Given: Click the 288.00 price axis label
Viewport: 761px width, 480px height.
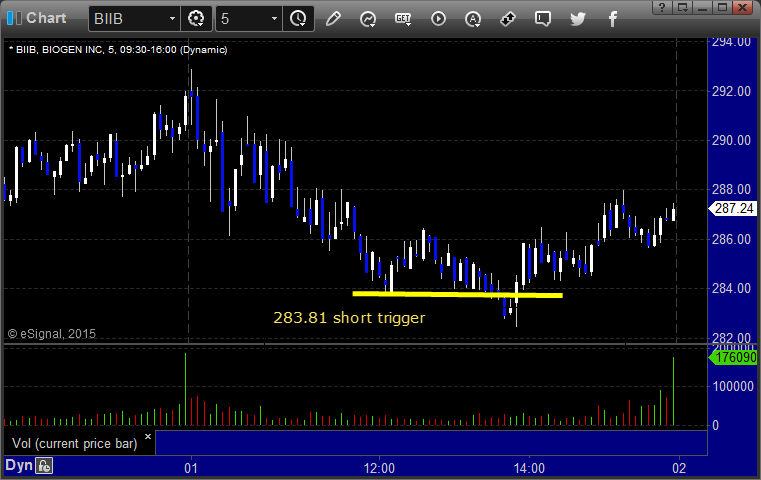Looking at the screenshot, I should click(731, 189).
